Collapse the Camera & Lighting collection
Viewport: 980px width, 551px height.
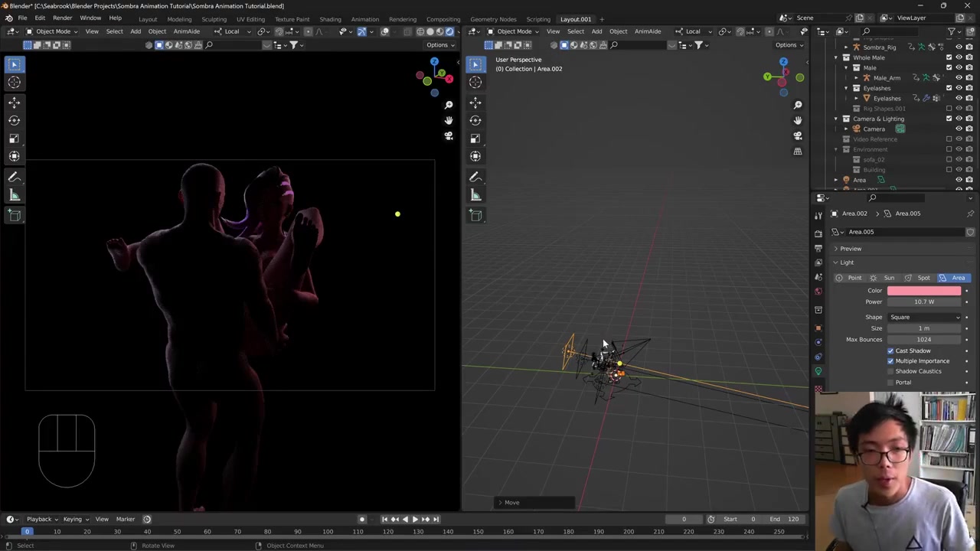click(x=836, y=119)
